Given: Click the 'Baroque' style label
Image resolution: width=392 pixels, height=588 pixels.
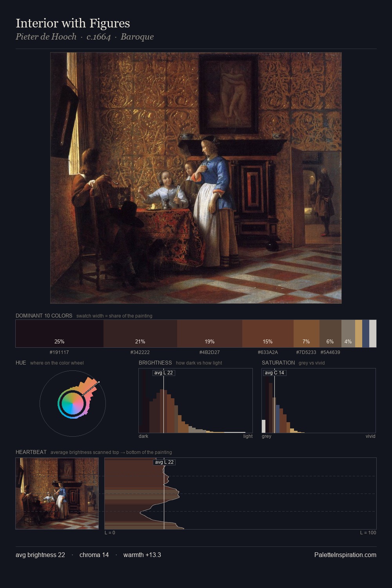Looking at the screenshot, I should click(137, 37).
